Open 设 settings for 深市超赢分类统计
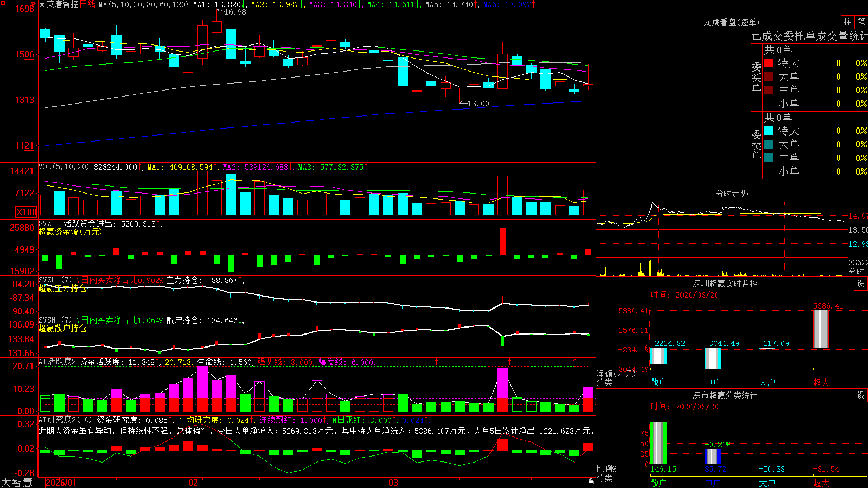Image resolution: width=868 pixels, height=488 pixels. click(861, 395)
